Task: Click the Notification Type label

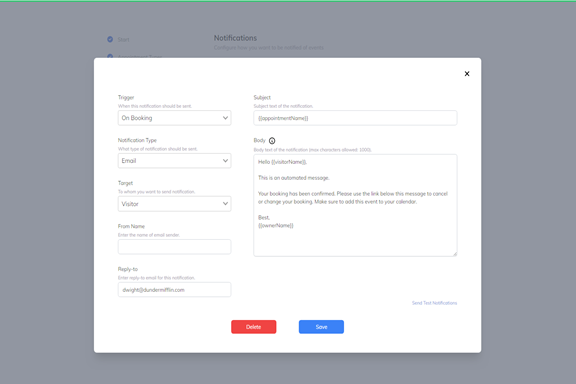Action: [x=137, y=140]
